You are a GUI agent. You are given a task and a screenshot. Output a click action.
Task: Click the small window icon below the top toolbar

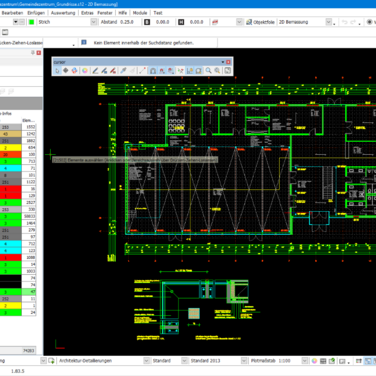point(5,32)
